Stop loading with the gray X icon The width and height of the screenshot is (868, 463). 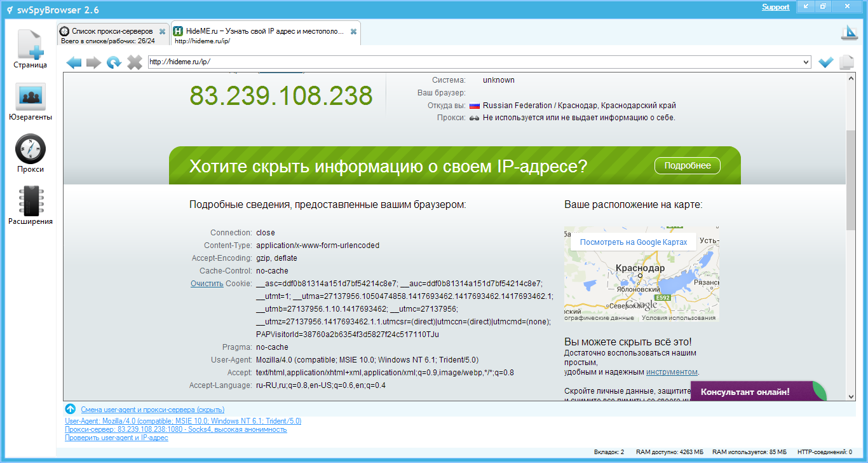[x=135, y=62]
